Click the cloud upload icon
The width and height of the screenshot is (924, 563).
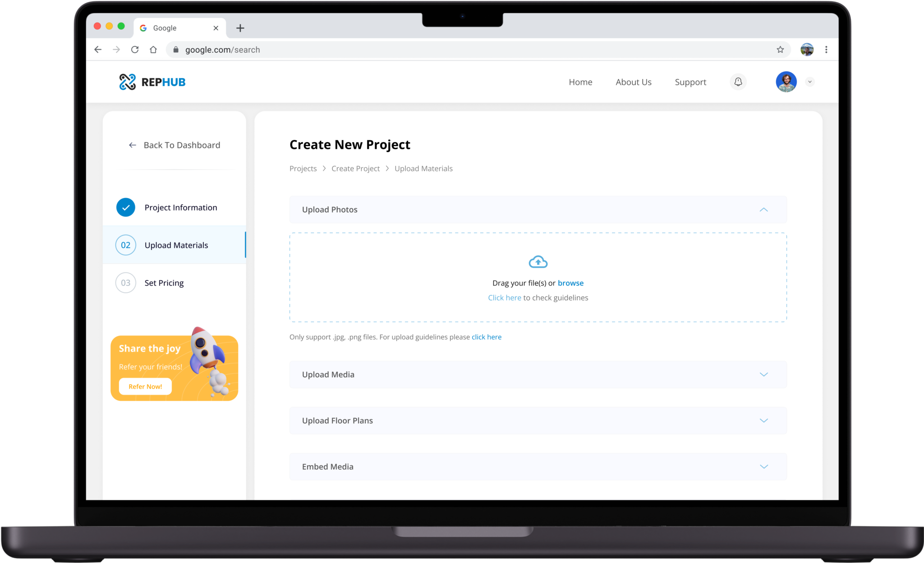pos(538,262)
